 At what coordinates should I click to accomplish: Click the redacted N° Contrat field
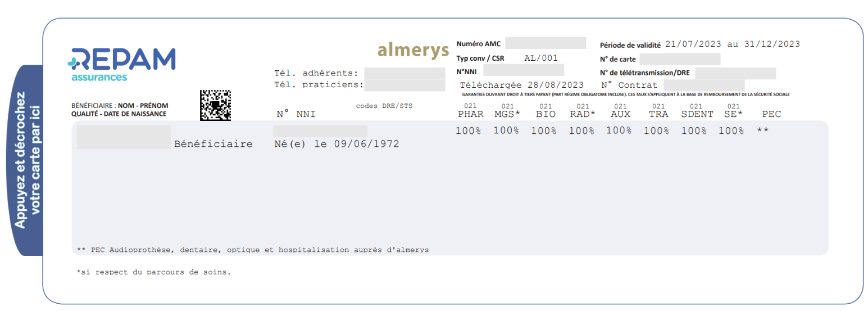click(704, 85)
